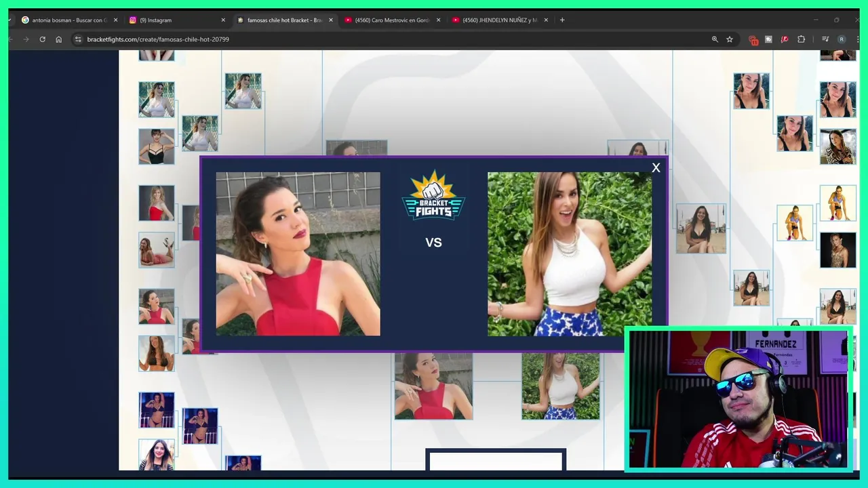Close the Instagram tab
The width and height of the screenshot is (868, 488).
pos(223,20)
